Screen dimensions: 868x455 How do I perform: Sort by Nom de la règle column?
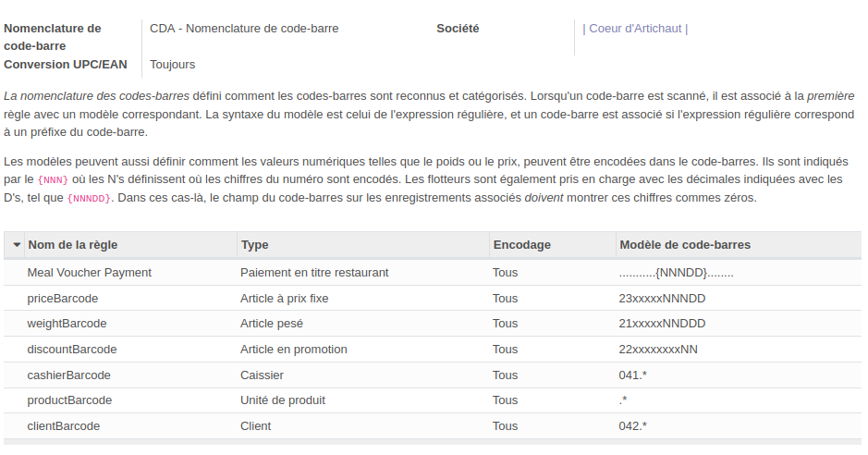click(73, 245)
